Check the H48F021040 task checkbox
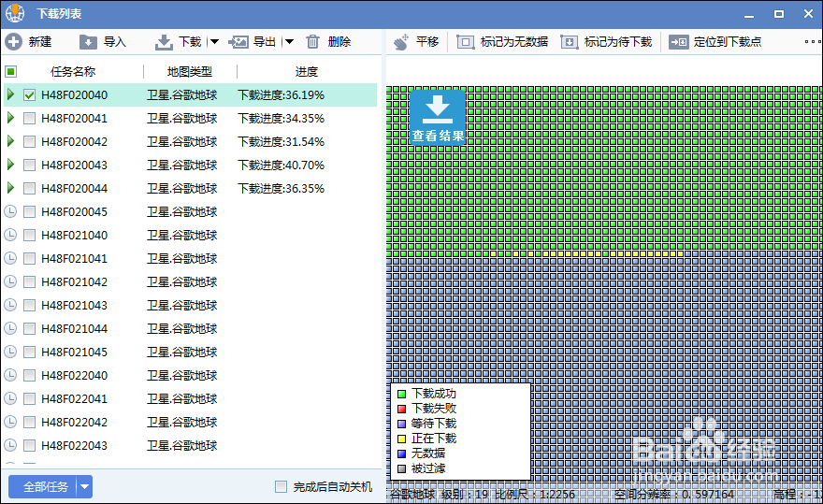 (29, 236)
